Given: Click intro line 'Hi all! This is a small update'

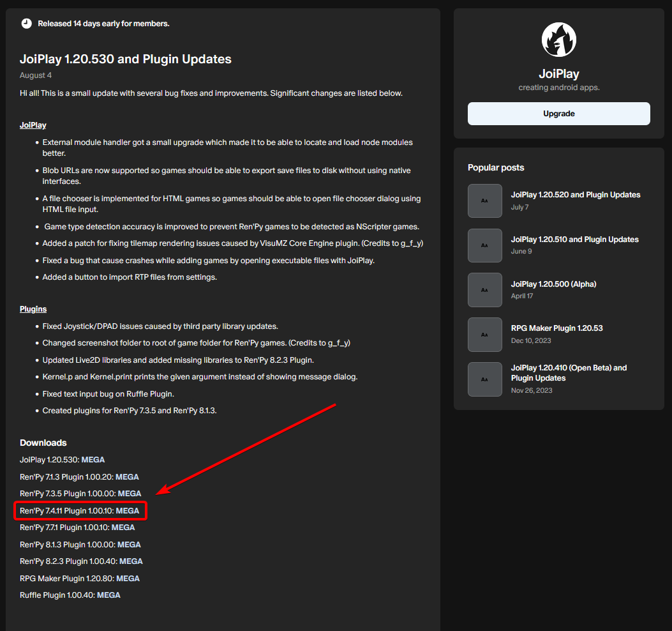Looking at the screenshot, I should click(x=211, y=93).
